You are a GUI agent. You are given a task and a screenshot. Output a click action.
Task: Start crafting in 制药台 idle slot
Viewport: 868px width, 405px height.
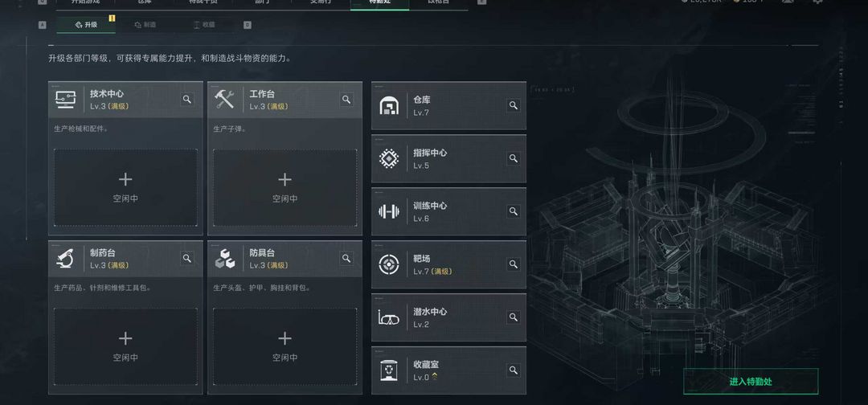point(125,346)
